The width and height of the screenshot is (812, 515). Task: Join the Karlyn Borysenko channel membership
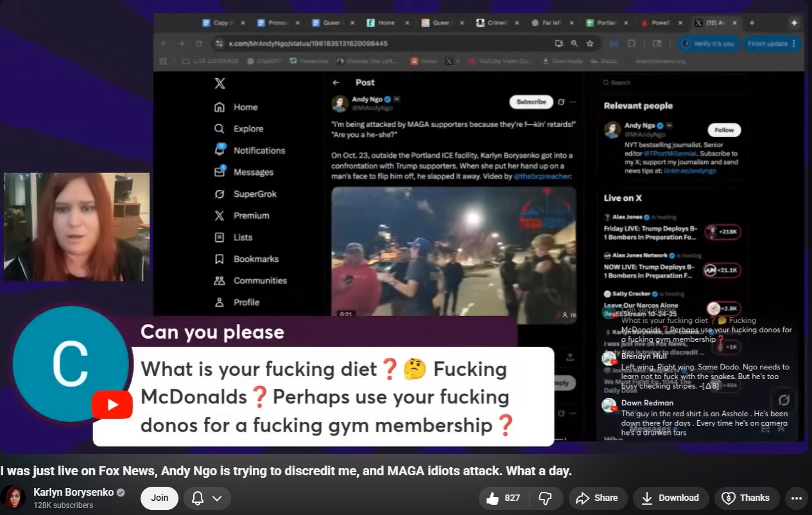pyautogui.click(x=159, y=498)
